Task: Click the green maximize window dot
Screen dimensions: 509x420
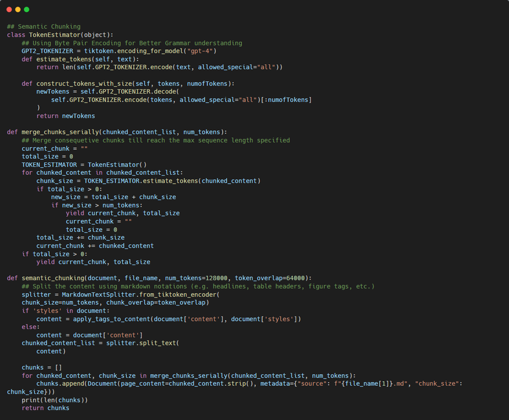Action: coord(26,9)
